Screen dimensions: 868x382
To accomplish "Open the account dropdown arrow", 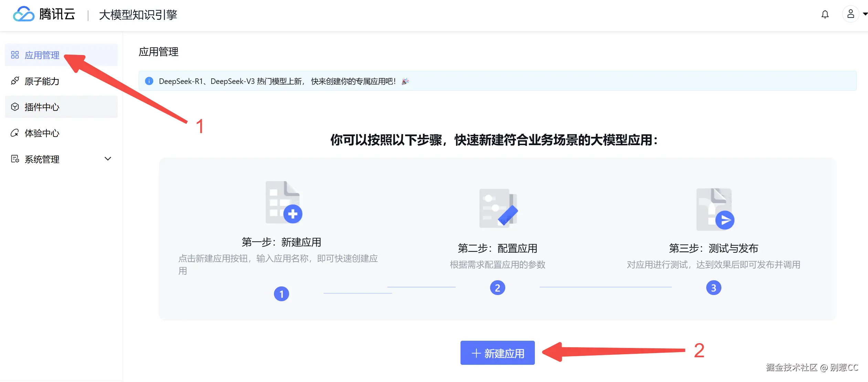I will [865, 14].
